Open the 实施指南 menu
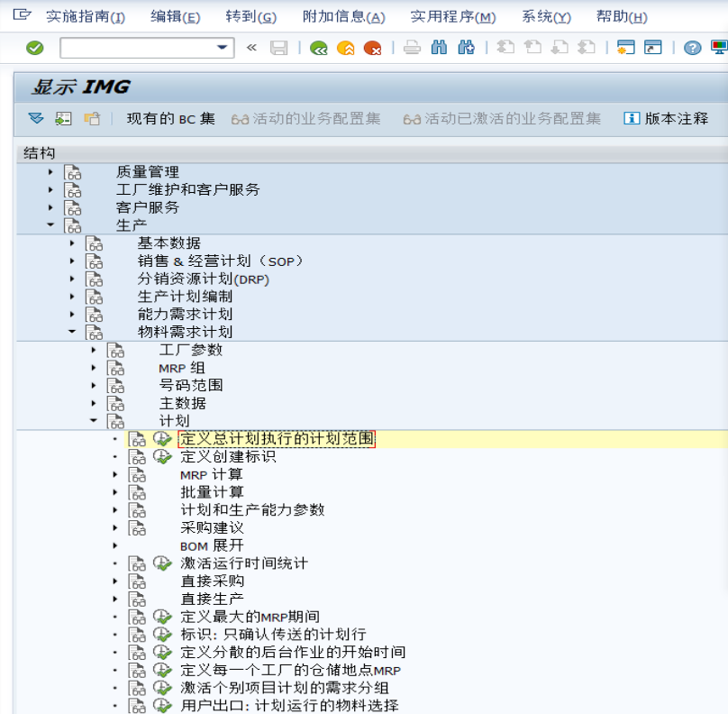This screenshot has width=728, height=714. click(86, 17)
